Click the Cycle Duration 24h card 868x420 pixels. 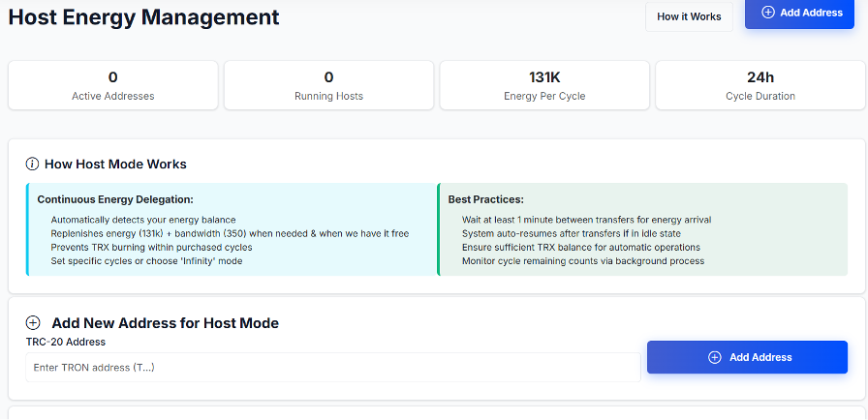pos(760,85)
